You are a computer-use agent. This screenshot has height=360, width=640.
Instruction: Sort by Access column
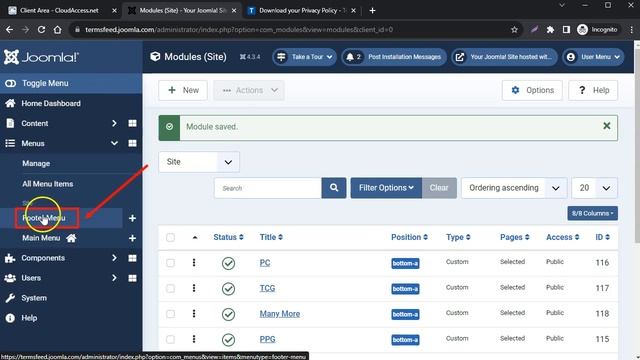(x=562, y=237)
